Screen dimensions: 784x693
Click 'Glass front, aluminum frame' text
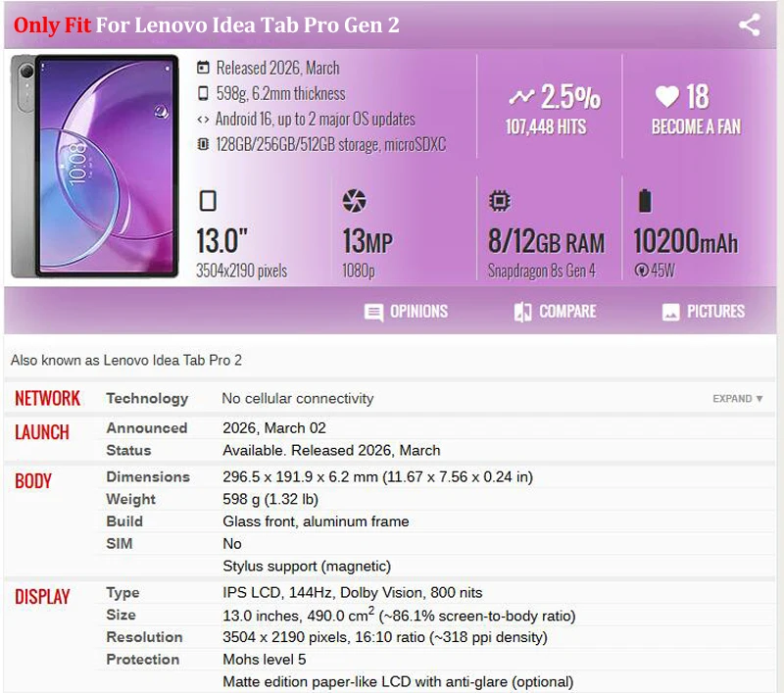pos(316,521)
